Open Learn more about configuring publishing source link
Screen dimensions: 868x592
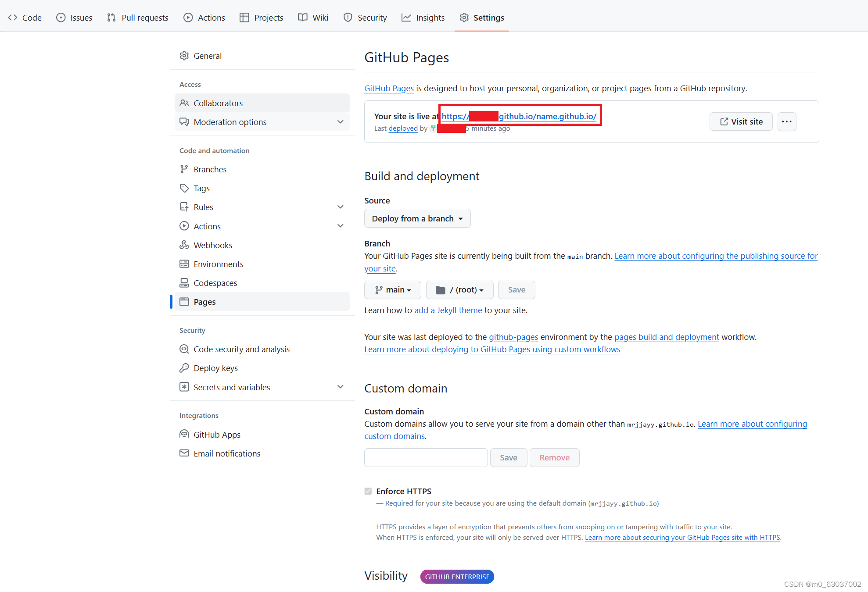pos(716,256)
